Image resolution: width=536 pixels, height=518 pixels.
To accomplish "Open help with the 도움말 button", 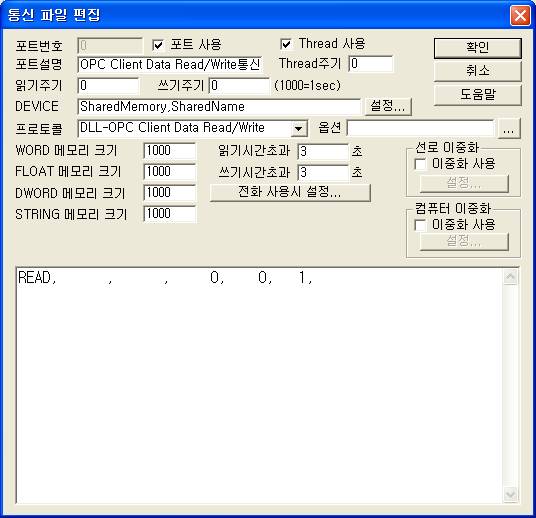I will (478, 95).
